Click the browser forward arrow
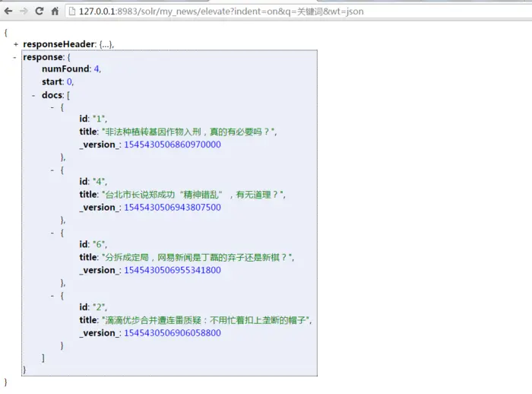 (x=24, y=11)
